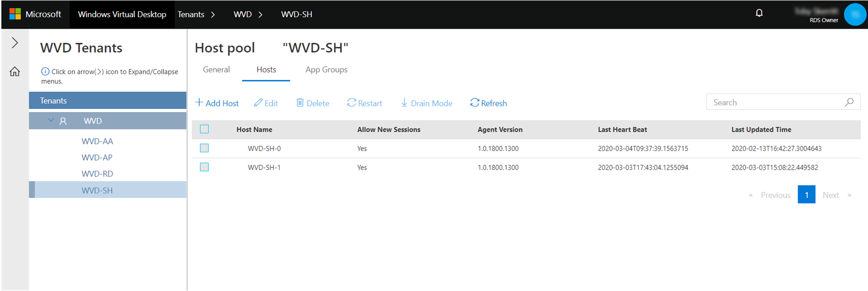The image size is (868, 291).
Task: Click heartbeat 2020-03-04T09:37:39.1563715
Action: click(643, 148)
